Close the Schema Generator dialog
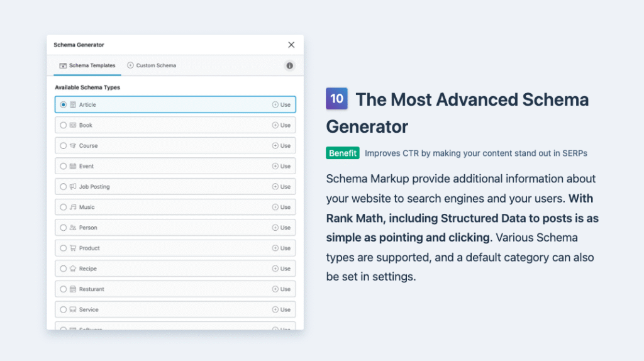 pos(291,45)
